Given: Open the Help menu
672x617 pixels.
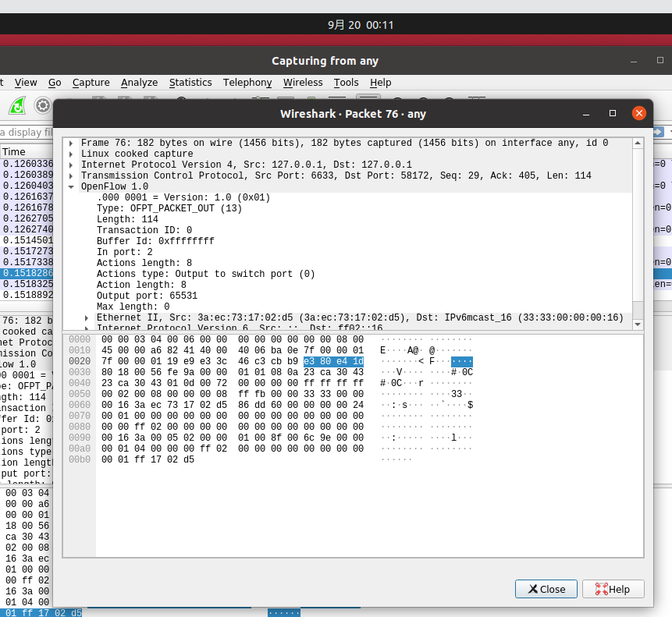Looking at the screenshot, I should pyautogui.click(x=381, y=82).
